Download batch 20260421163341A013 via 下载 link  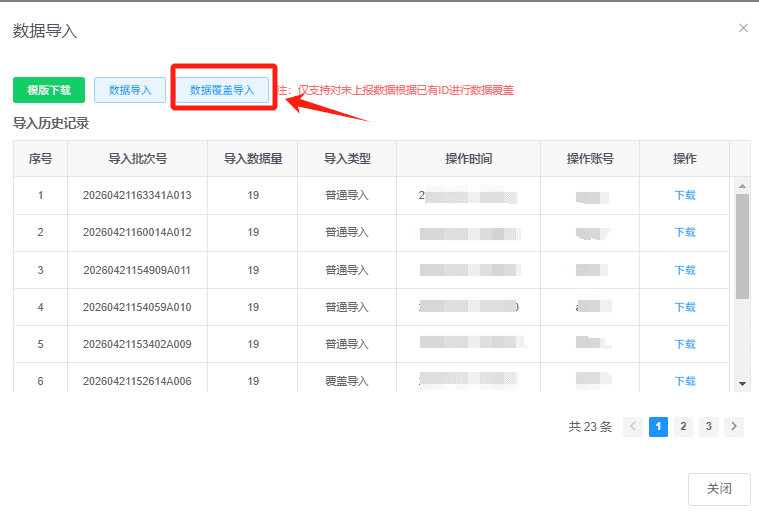(x=684, y=195)
